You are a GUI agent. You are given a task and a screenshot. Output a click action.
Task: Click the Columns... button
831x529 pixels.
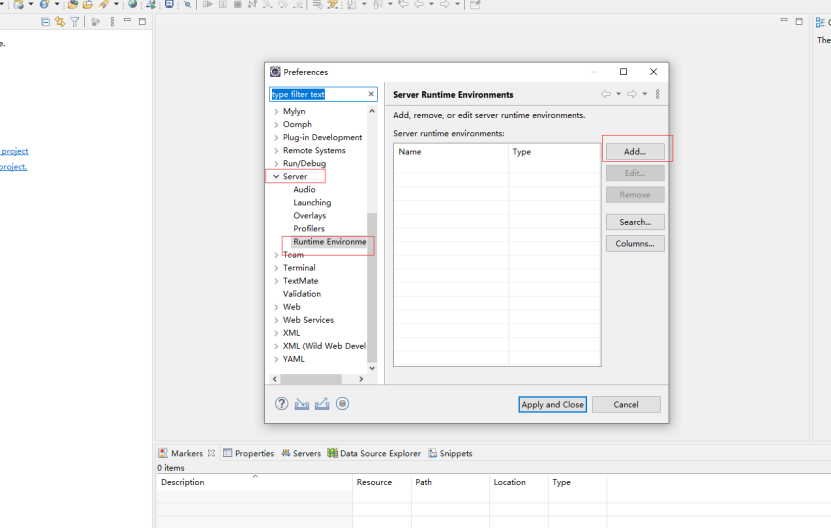[635, 244]
